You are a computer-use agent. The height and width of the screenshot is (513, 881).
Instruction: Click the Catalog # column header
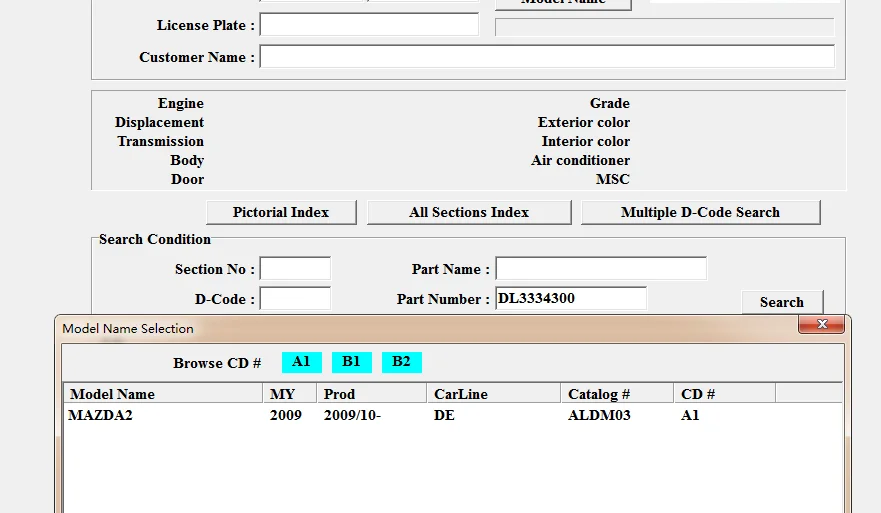[x=616, y=394]
